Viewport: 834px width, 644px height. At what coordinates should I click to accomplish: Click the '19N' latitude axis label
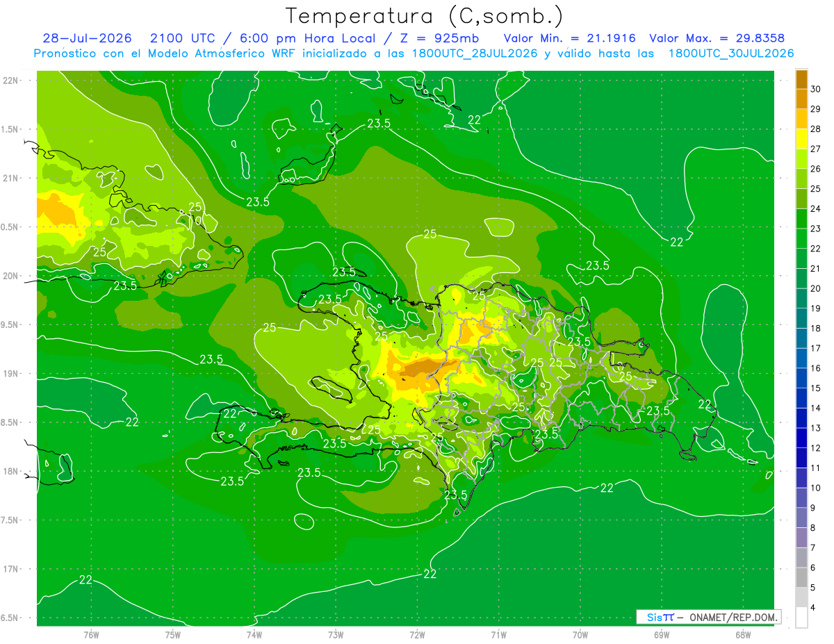11,374
